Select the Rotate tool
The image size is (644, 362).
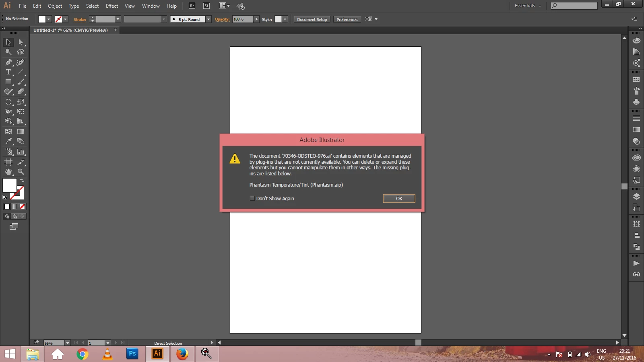pos(8,102)
